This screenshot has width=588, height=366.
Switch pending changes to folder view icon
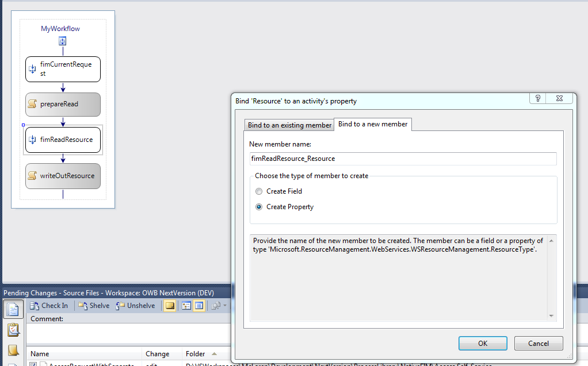(186, 306)
